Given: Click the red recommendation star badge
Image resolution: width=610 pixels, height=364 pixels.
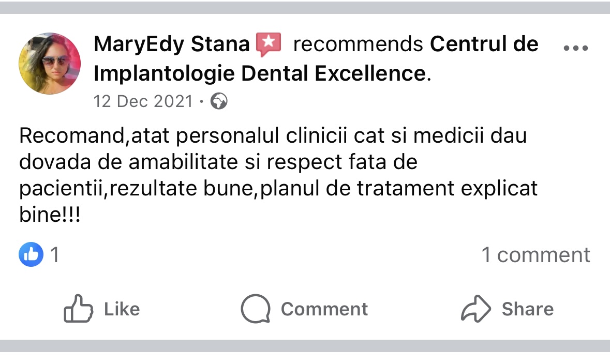Looking at the screenshot, I should tap(269, 44).
